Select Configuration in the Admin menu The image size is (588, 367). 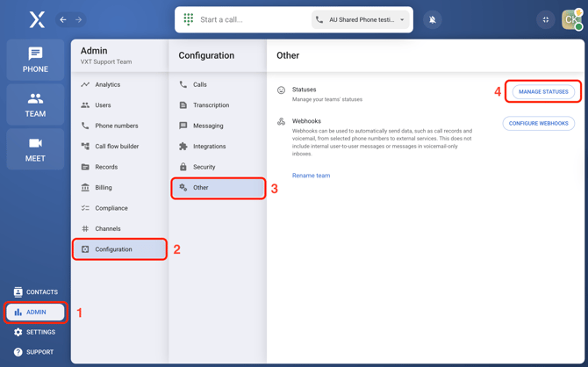pos(119,249)
